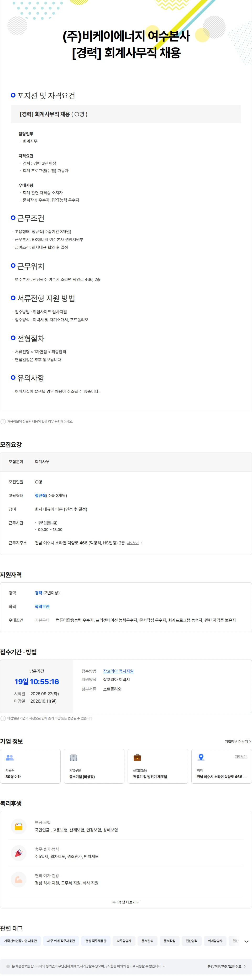The image size is (252, 980).
Task: Click the 09:00 ~ 18:00 working hours
Action: click(50, 530)
